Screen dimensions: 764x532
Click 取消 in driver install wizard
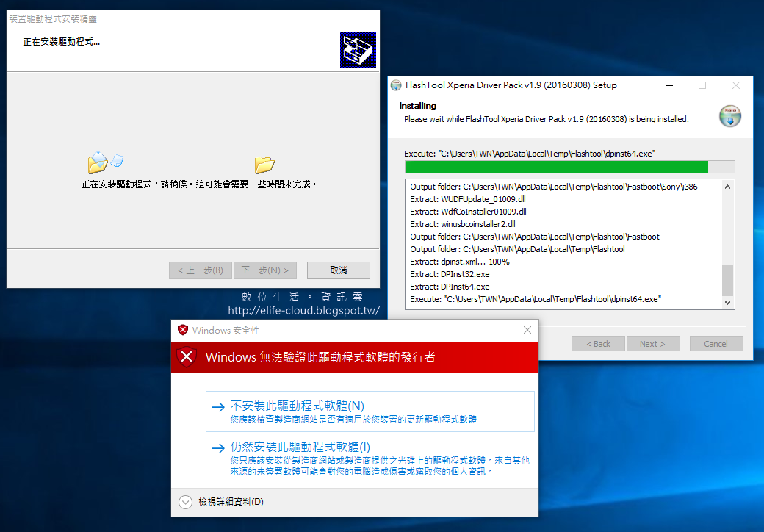pos(339,270)
